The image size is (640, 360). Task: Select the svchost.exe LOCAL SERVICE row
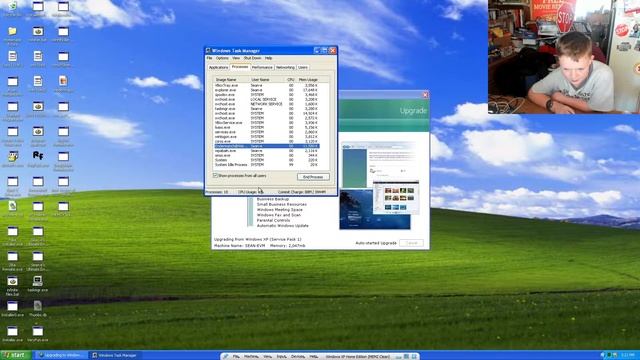click(x=267, y=99)
